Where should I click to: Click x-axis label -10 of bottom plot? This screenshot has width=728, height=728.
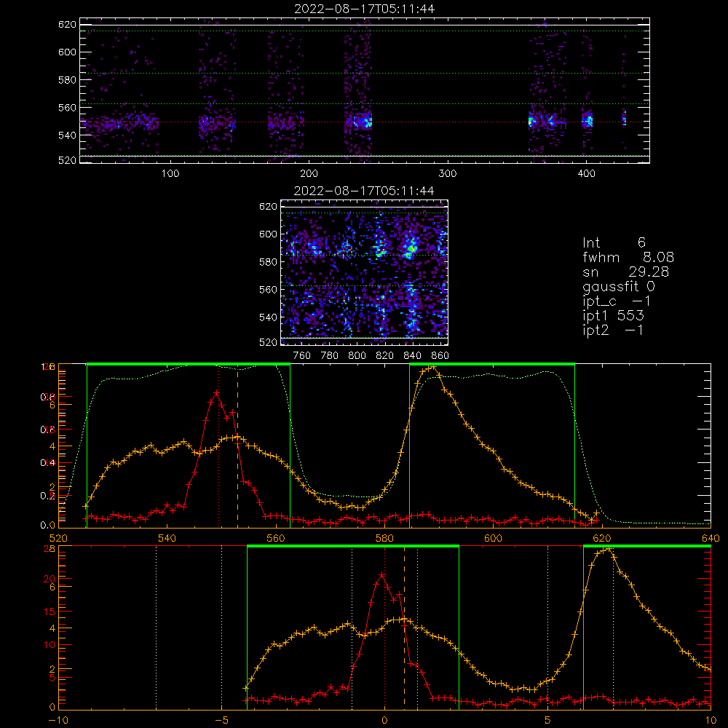click(58, 721)
